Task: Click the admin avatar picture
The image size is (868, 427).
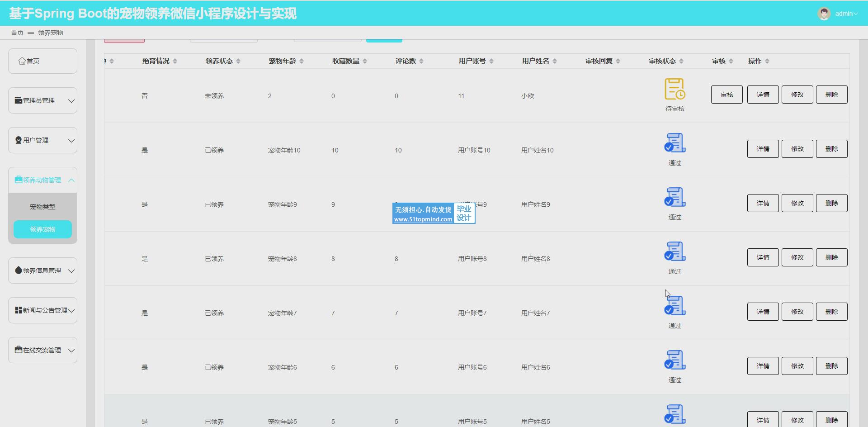Action: click(x=824, y=14)
